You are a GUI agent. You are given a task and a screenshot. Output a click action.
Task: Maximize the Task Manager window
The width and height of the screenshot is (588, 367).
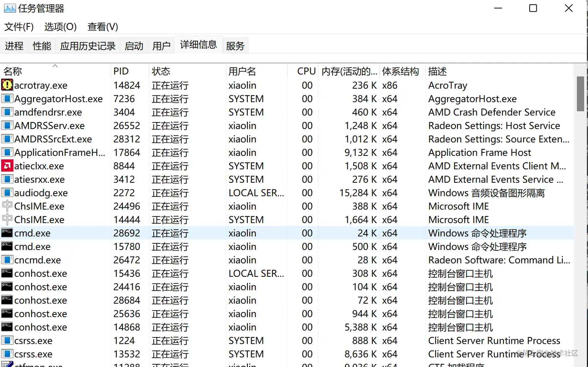point(533,8)
